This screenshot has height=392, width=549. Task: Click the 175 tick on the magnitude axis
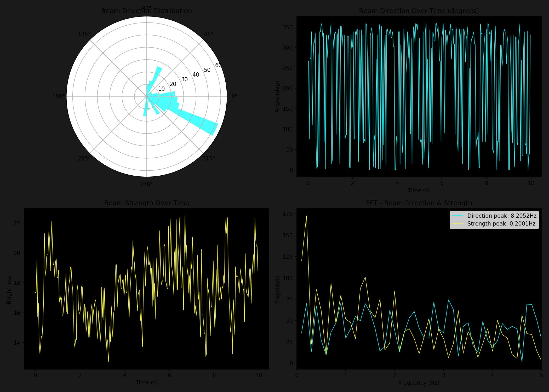pyautogui.click(x=288, y=214)
